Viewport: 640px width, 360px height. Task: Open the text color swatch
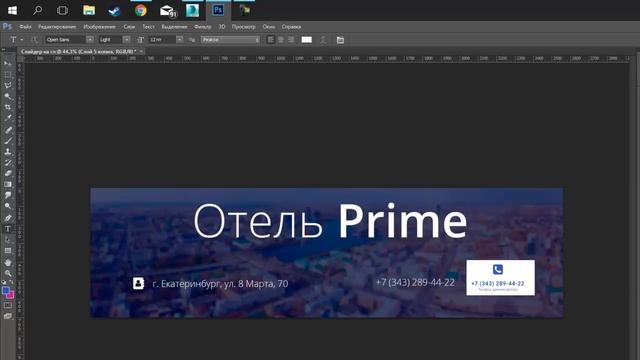pos(307,40)
